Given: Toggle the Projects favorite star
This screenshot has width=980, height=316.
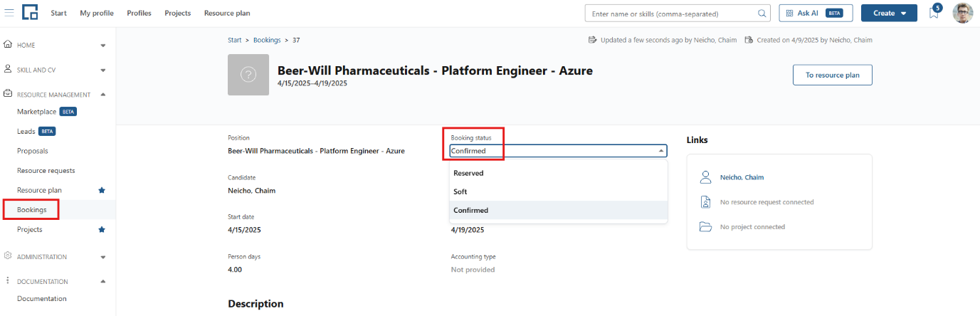Looking at the screenshot, I should [x=102, y=229].
